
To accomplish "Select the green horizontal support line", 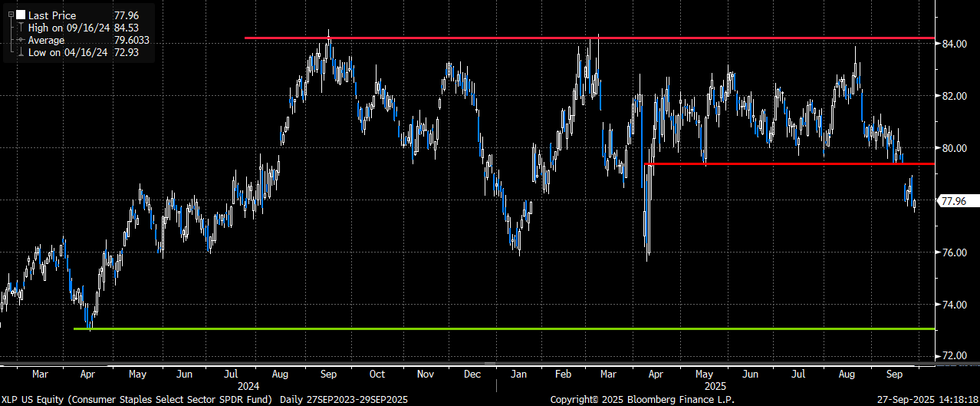I will coord(505,328).
